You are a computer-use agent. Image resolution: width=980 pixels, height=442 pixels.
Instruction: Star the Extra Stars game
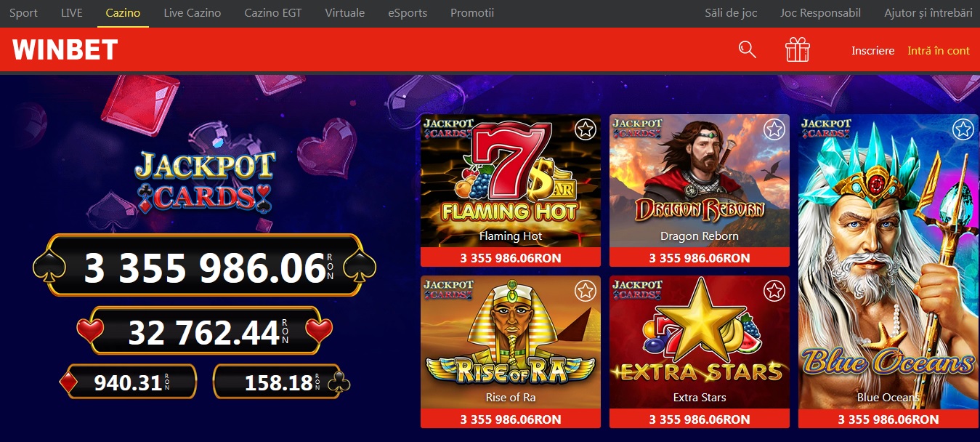coord(774,292)
